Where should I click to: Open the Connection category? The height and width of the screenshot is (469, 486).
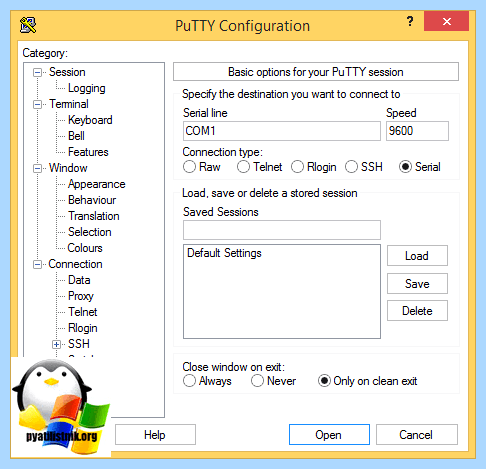tap(75, 264)
